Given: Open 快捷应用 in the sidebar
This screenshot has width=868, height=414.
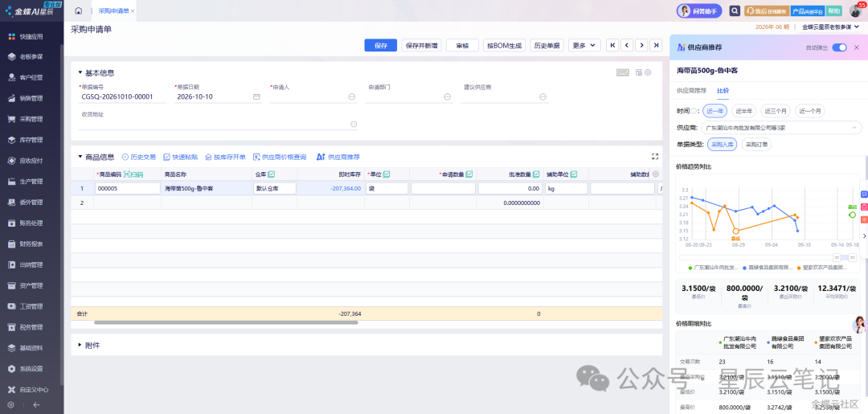Looking at the screenshot, I should tap(32, 36).
